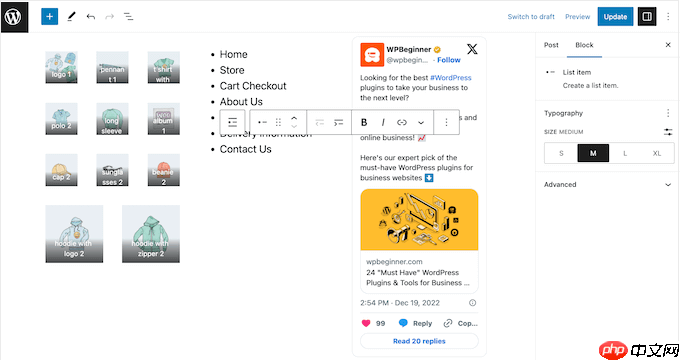
Task: Open the WordPress logo dashboard link
Action: point(14,17)
